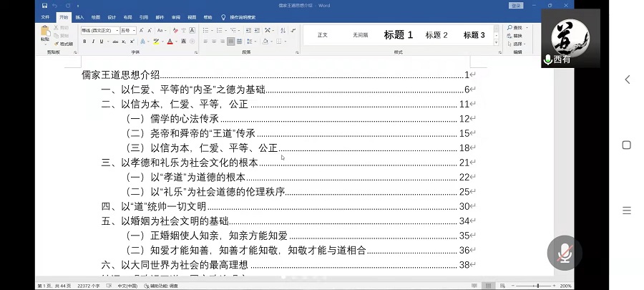Click the Save icon in the title bar

point(45,5)
